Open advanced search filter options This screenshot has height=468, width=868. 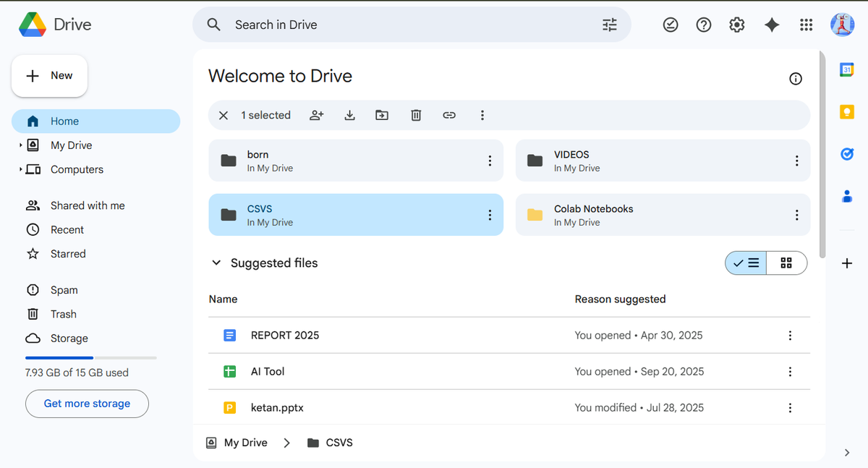coord(609,24)
